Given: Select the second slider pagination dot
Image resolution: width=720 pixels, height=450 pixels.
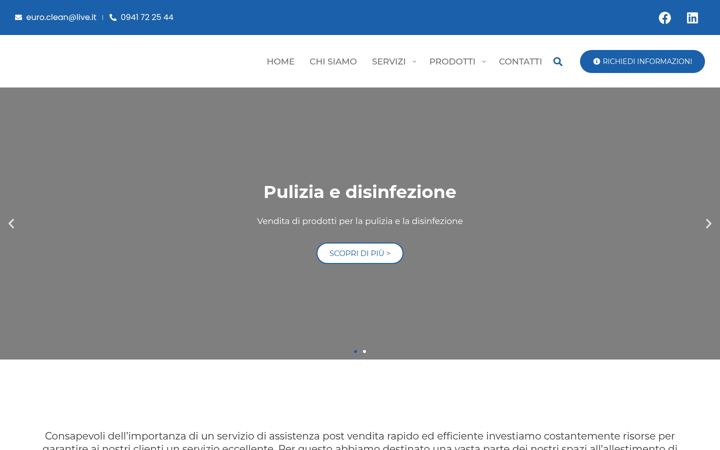Looking at the screenshot, I should (x=364, y=351).
